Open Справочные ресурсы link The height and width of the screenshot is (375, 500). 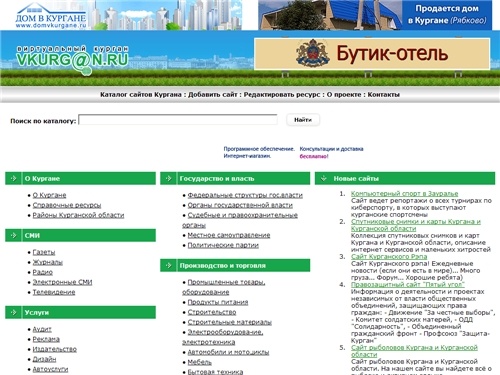[x=67, y=205]
